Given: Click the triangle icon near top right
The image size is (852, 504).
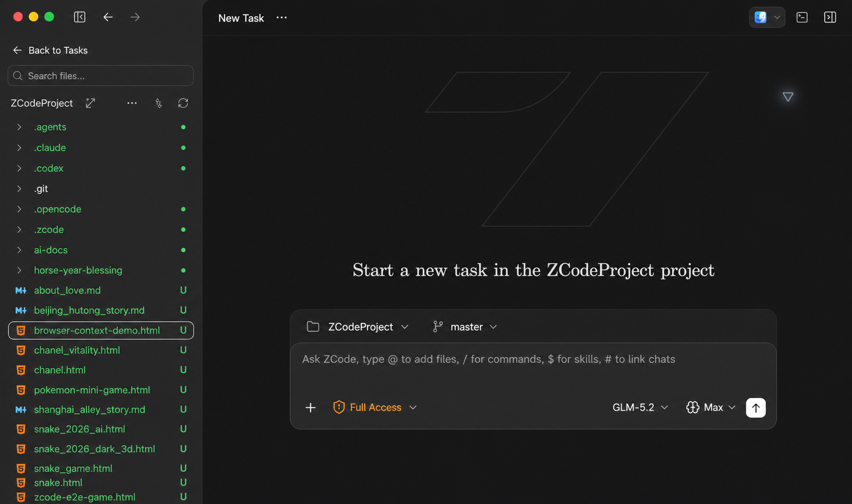Looking at the screenshot, I should click(788, 97).
